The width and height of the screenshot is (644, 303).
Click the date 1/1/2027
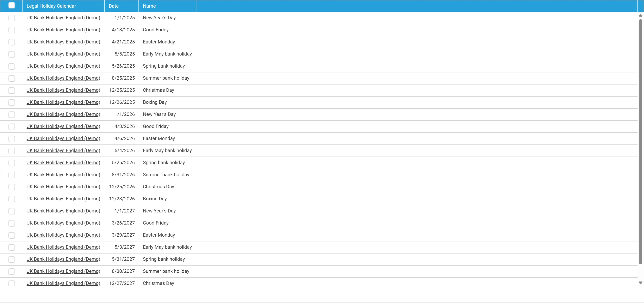tap(125, 211)
